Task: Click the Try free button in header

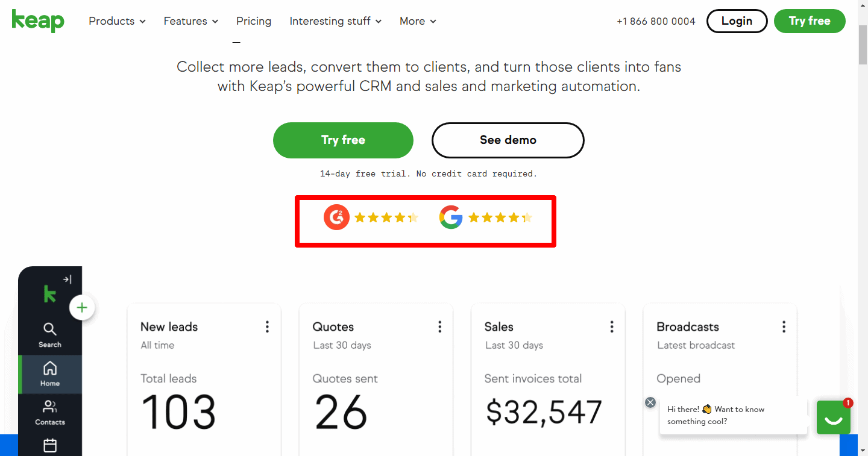Action: [810, 21]
